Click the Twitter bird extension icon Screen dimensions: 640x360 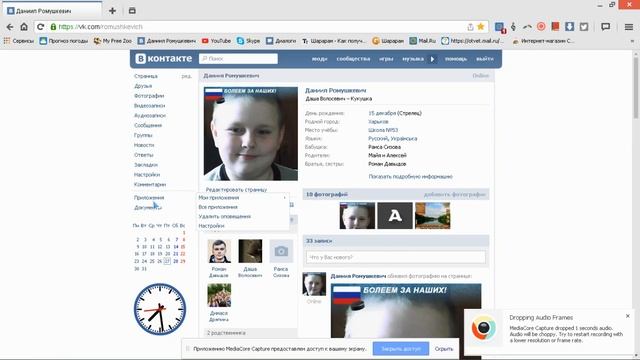[584, 27]
